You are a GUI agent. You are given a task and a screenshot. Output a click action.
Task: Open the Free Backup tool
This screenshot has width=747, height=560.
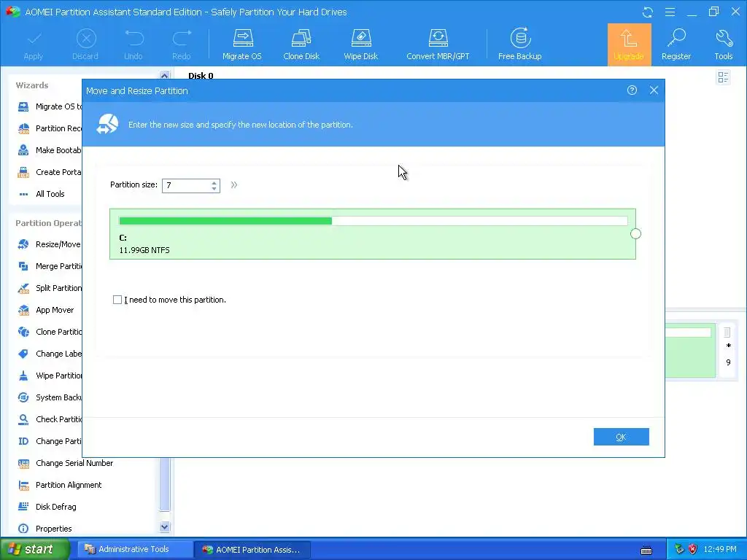point(519,45)
